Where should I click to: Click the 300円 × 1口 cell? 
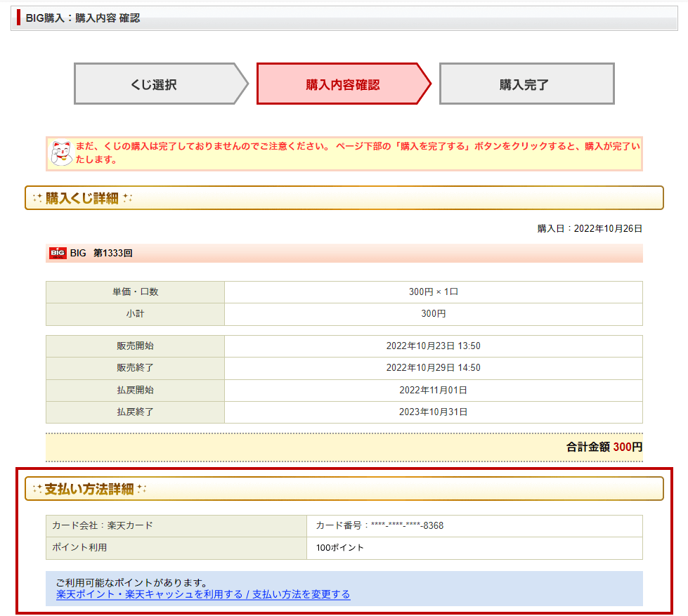click(433, 292)
